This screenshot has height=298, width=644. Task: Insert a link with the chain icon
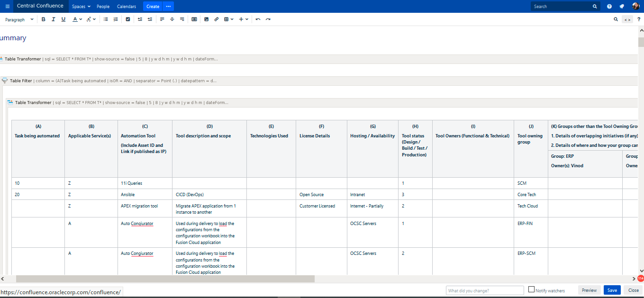coord(216,19)
